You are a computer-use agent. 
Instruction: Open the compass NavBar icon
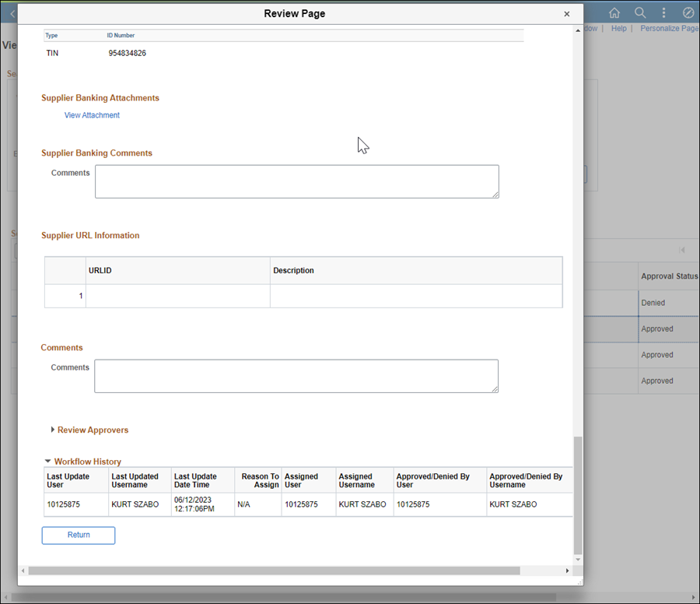688,13
